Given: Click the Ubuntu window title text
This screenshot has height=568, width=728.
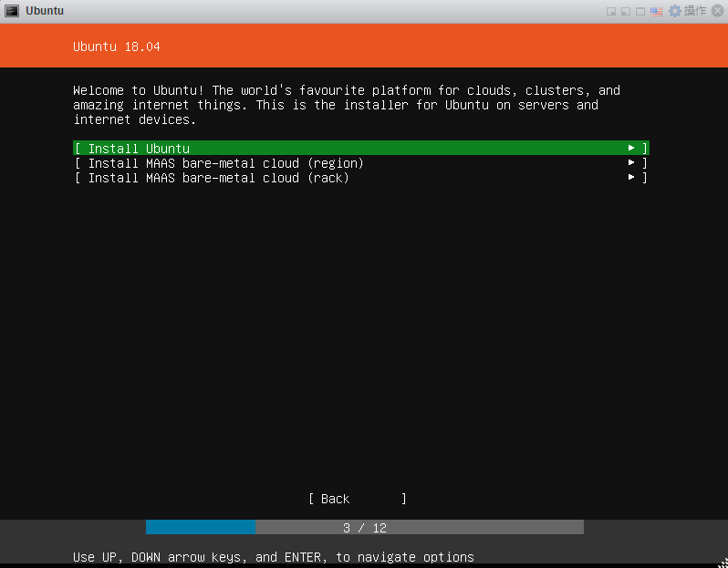Looking at the screenshot, I should (x=45, y=11).
